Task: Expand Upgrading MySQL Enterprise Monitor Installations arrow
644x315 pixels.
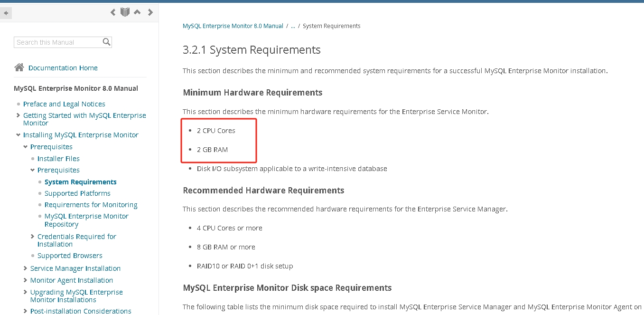Action: click(x=25, y=292)
